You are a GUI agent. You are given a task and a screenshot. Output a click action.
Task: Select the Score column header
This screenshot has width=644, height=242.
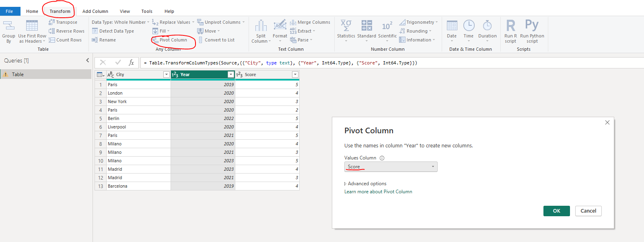267,74
